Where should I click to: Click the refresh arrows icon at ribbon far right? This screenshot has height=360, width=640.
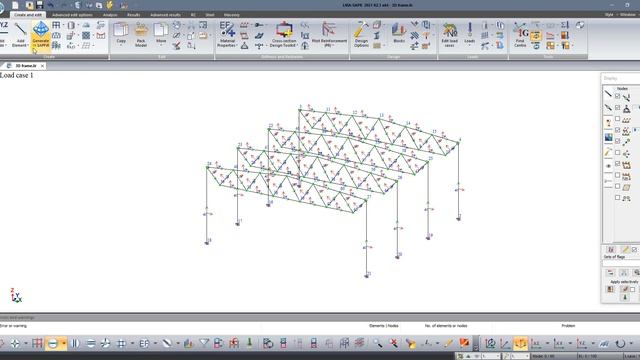pos(580,25)
